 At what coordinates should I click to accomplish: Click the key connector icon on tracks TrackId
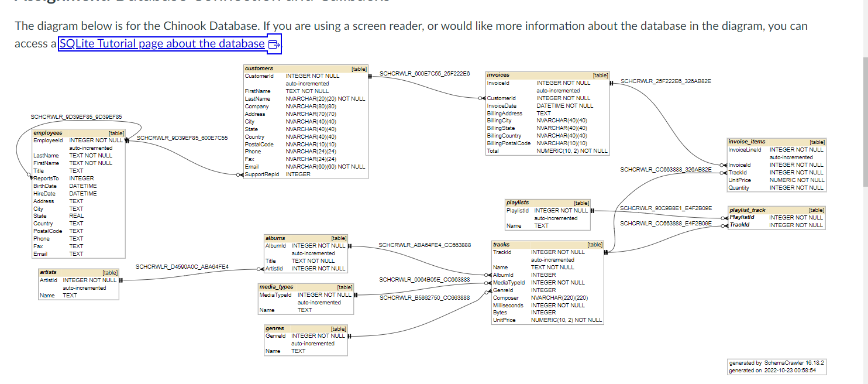point(607,252)
